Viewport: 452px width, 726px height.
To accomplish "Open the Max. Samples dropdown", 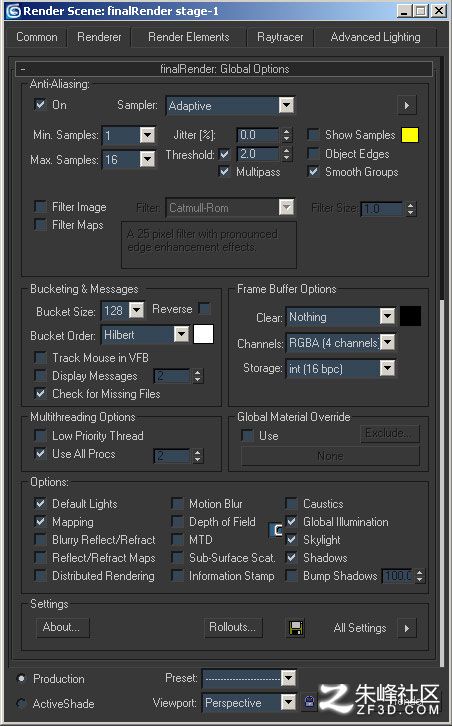I will pyautogui.click(x=128, y=160).
